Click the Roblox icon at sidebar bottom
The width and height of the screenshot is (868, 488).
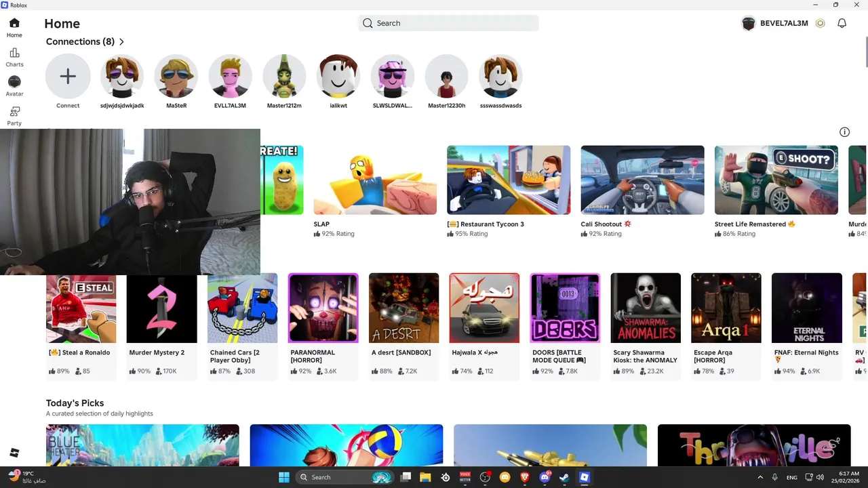[x=14, y=453]
